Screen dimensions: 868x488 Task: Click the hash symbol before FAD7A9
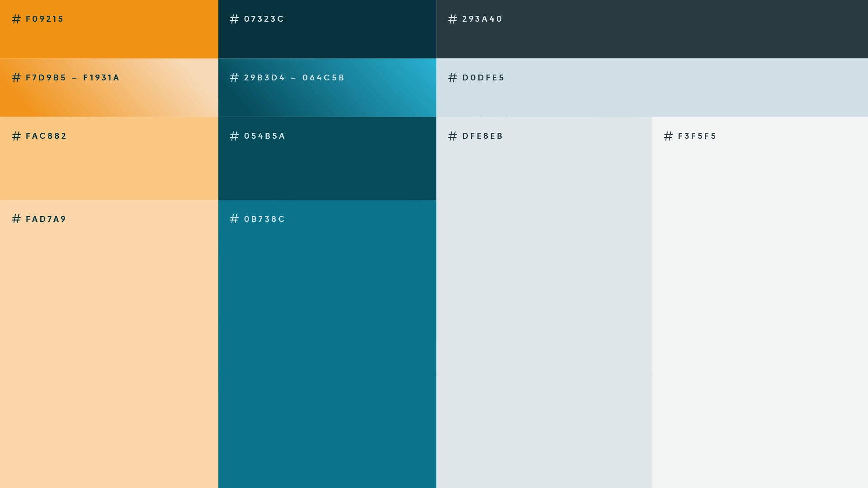click(16, 219)
